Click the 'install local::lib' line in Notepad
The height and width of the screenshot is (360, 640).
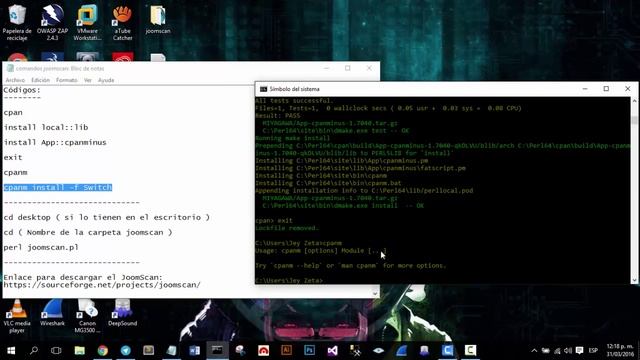coord(46,127)
